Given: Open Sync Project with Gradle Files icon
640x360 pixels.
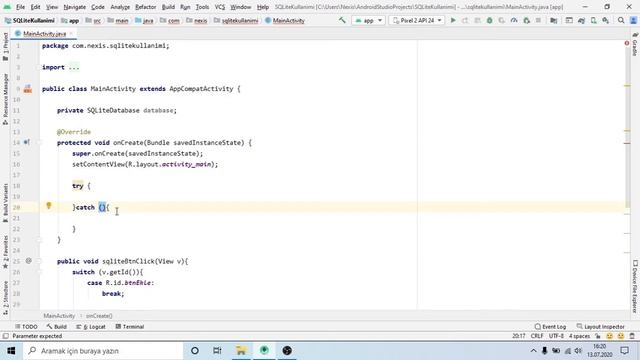Looking at the screenshot, I should [581, 20].
